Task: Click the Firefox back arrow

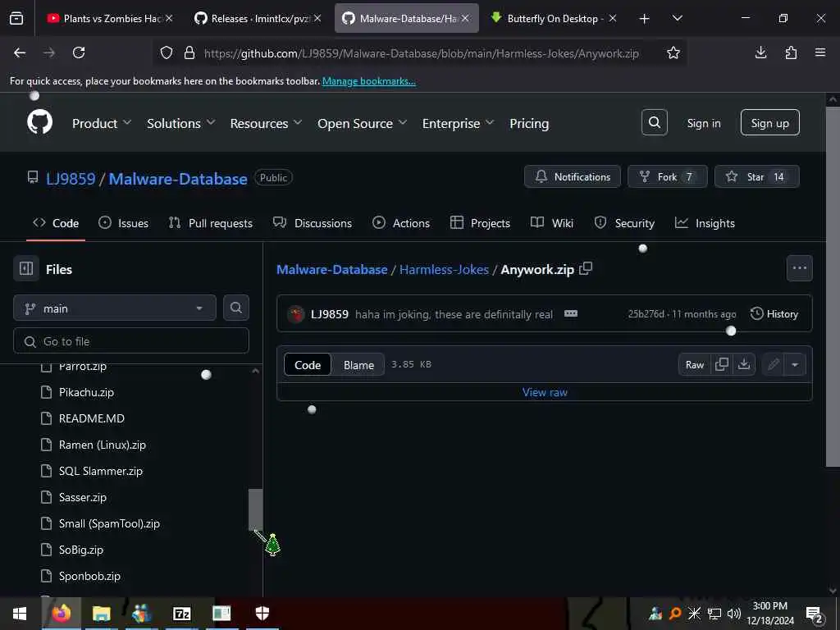Action: (x=20, y=52)
